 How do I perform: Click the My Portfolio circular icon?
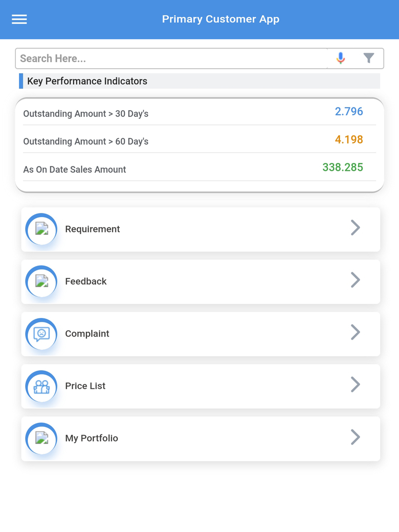[41, 438]
